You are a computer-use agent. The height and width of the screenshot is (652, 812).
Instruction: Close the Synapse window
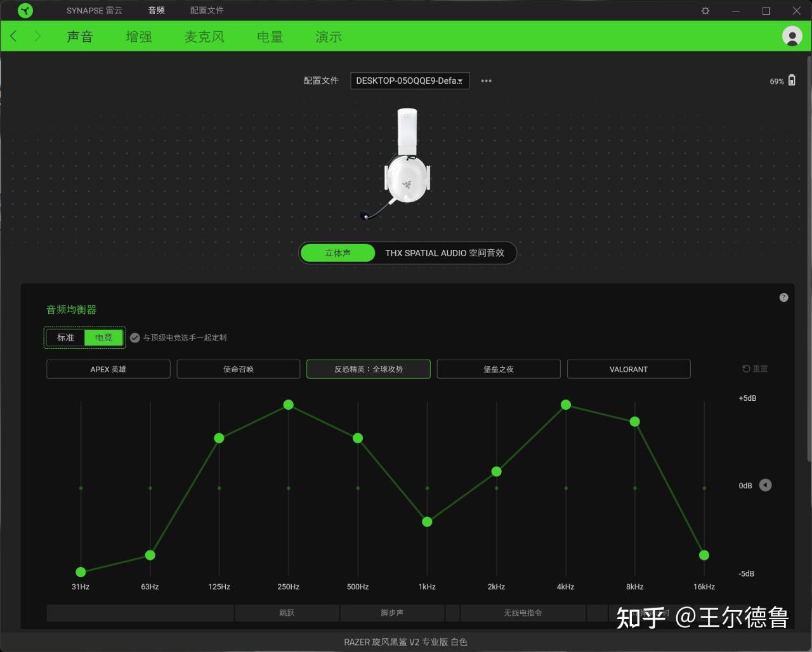coord(797,11)
